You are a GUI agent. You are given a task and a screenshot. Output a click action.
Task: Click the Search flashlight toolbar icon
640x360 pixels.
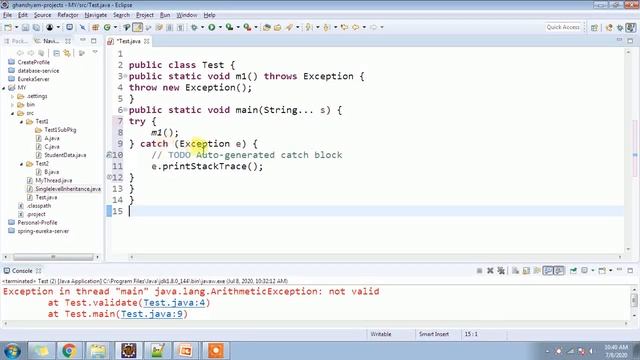[289, 27]
